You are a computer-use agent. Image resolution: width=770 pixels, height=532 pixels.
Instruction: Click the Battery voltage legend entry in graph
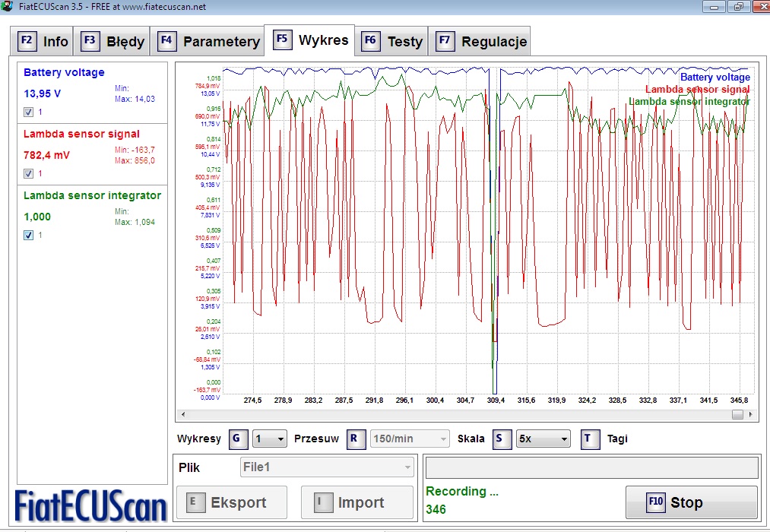pyautogui.click(x=715, y=77)
